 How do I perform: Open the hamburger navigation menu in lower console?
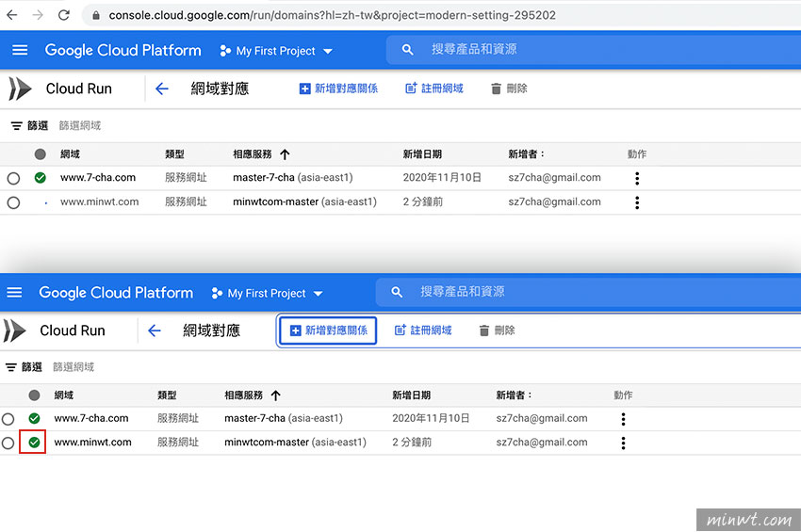tap(14, 293)
